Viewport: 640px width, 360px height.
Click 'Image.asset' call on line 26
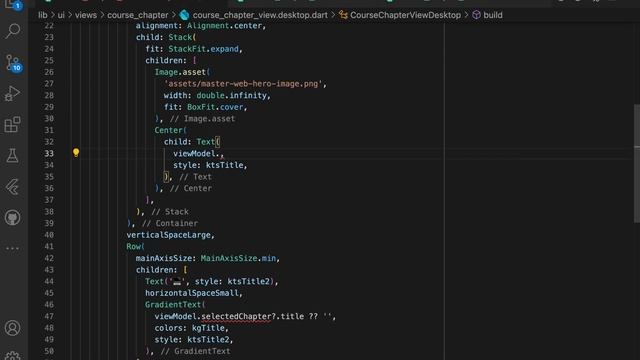click(x=180, y=72)
